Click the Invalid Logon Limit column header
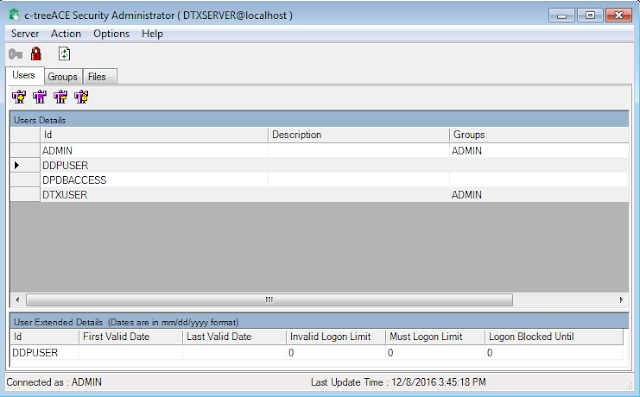This screenshot has height=397, width=640. (336, 337)
